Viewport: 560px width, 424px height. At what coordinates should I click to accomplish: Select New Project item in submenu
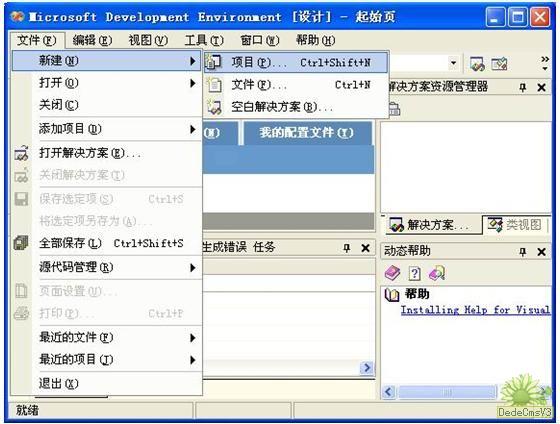(x=296, y=63)
